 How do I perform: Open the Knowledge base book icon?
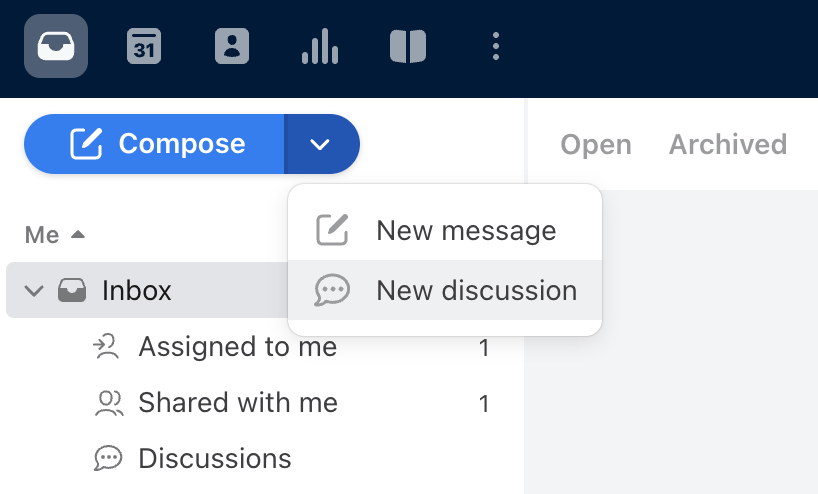coord(408,46)
